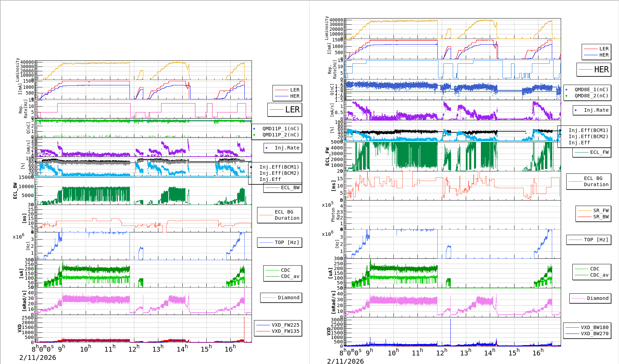Click the ECL_BW legend box
The image size is (619, 364).
pos(283,187)
